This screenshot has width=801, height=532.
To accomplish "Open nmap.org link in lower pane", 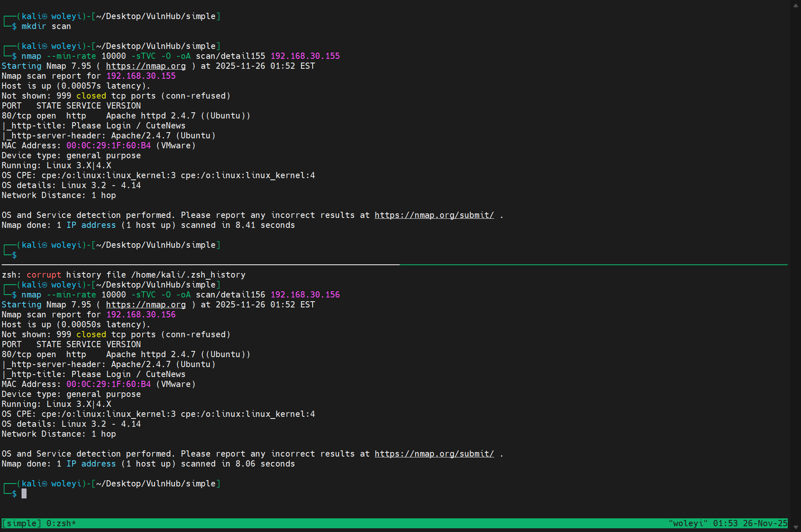I will (x=146, y=305).
